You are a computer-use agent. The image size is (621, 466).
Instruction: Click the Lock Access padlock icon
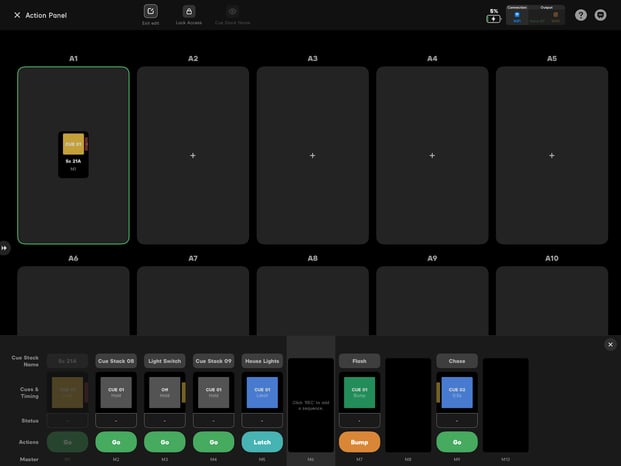[189, 11]
